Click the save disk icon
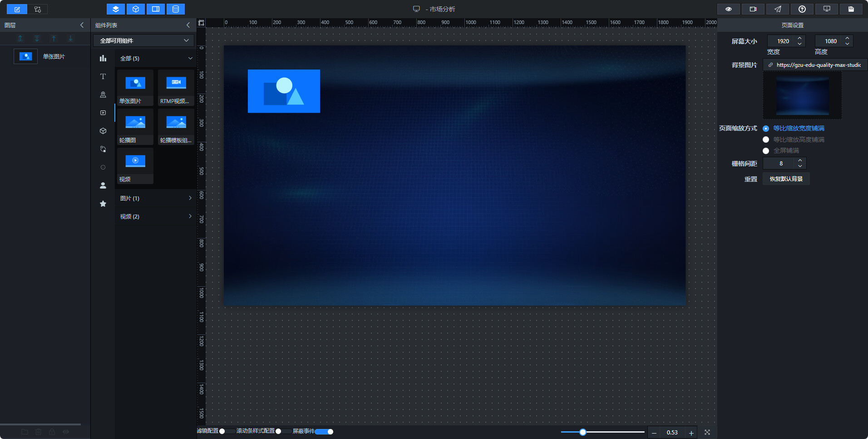Image resolution: width=868 pixels, height=439 pixels. (x=851, y=9)
